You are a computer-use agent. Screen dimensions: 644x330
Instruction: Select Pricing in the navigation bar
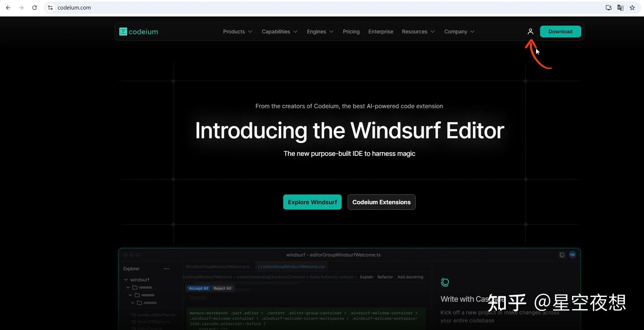pyautogui.click(x=351, y=31)
